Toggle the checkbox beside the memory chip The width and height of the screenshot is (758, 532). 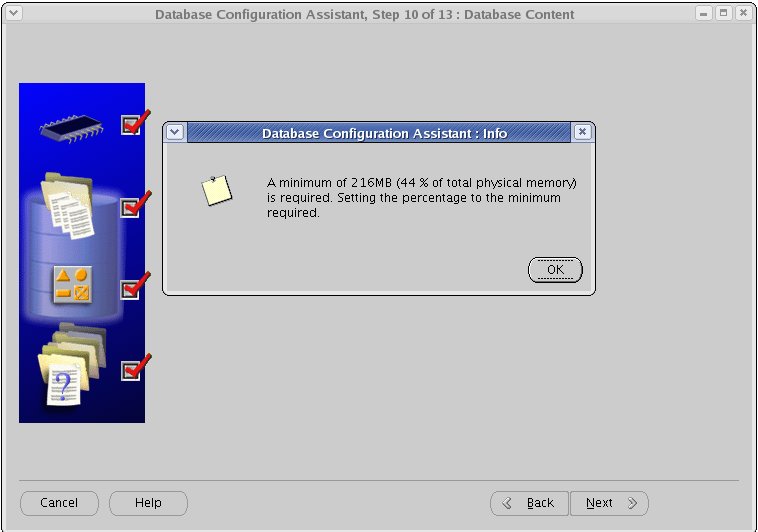[131, 125]
